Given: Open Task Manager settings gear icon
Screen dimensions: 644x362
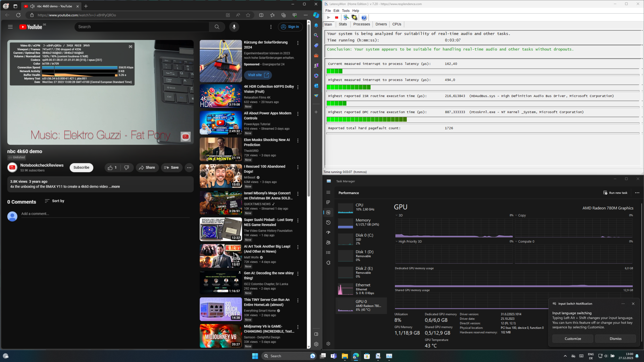Looking at the screenshot, I should pyautogui.click(x=328, y=344).
